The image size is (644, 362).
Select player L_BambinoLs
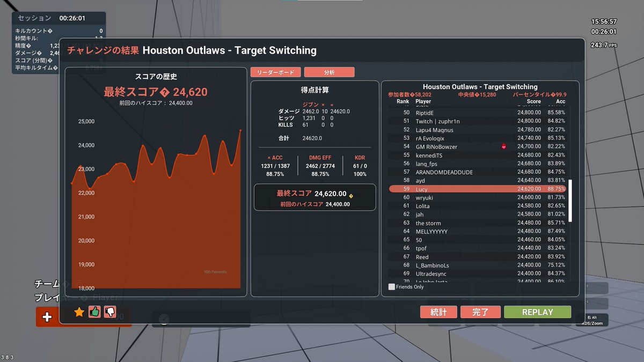477,265
